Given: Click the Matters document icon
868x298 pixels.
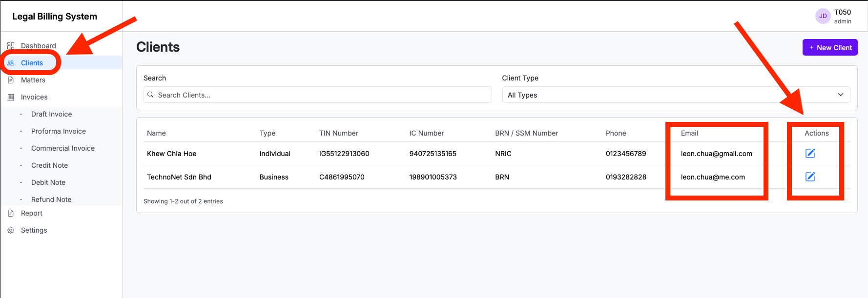Looking at the screenshot, I should (x=11, y=80).
